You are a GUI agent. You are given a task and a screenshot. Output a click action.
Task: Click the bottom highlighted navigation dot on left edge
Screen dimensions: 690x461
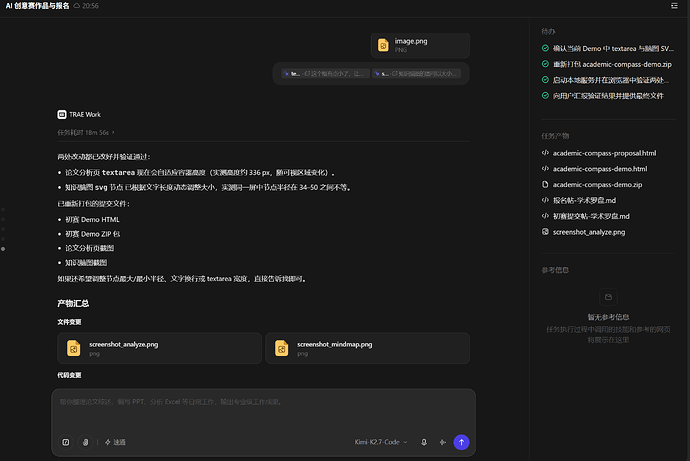[3, 249]
